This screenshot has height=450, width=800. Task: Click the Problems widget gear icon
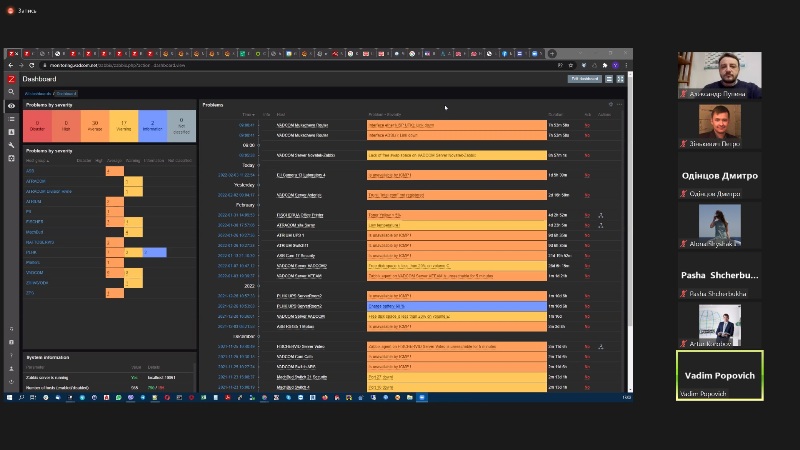coord(611,104)
